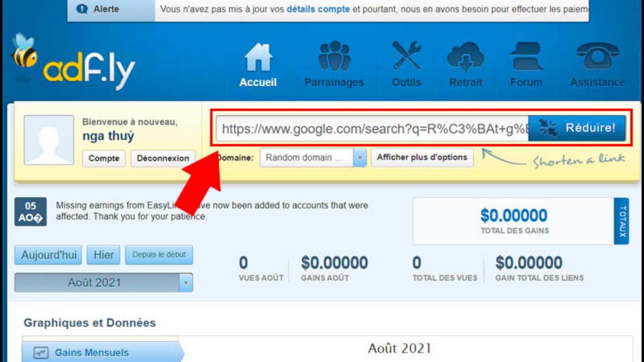Open the Retrait cloud download icon
The image size is (644, 362).
[465, 56]
